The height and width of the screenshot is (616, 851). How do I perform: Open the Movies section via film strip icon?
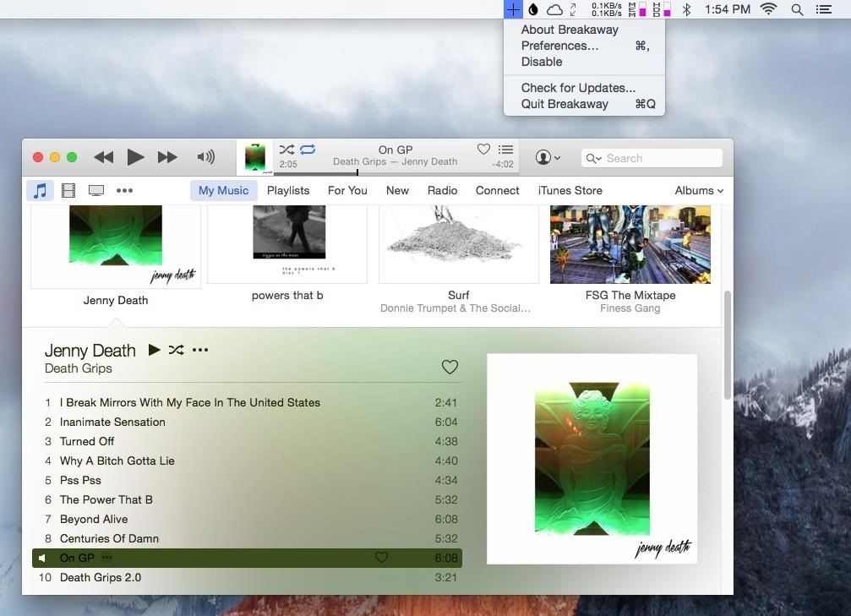[x=68, y=189]
